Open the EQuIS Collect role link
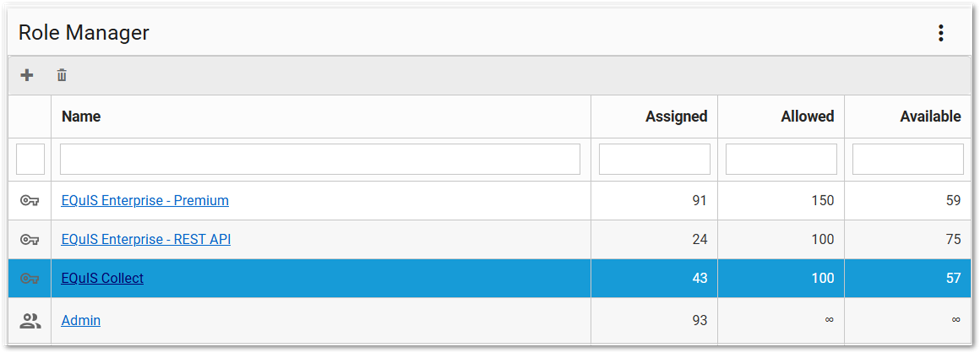 (x=102, y=278)
